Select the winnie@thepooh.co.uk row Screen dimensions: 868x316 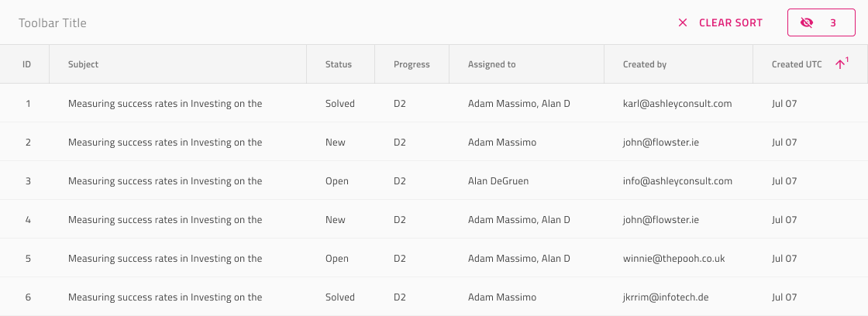pyautogui.click(x=434, y=258)
